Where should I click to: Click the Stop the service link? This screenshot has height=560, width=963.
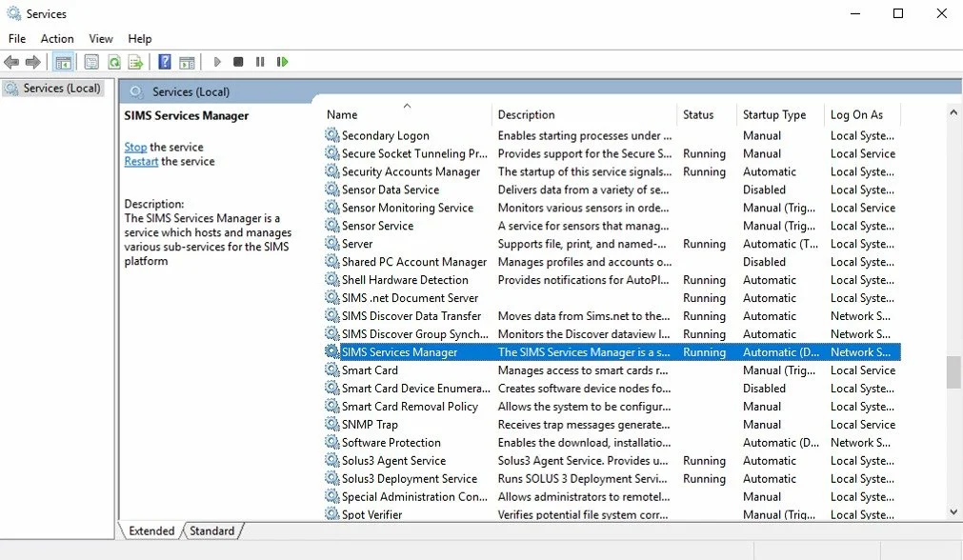click(135, 148)
